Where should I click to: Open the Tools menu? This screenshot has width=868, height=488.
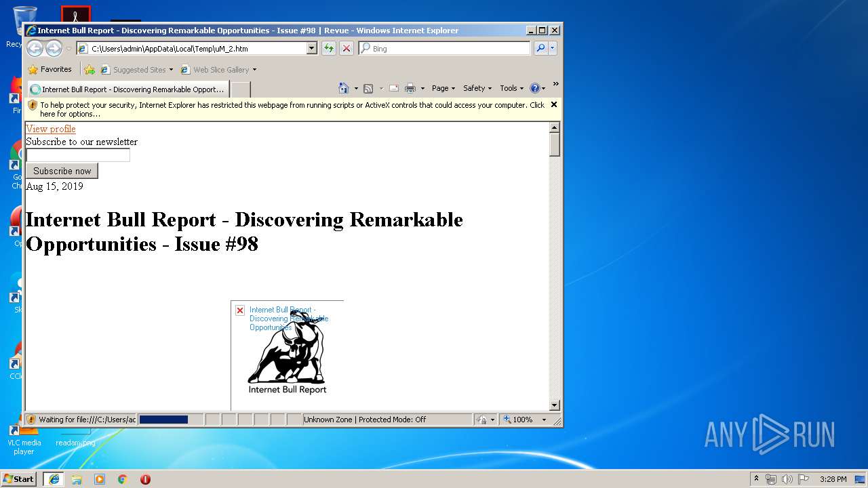512,88
